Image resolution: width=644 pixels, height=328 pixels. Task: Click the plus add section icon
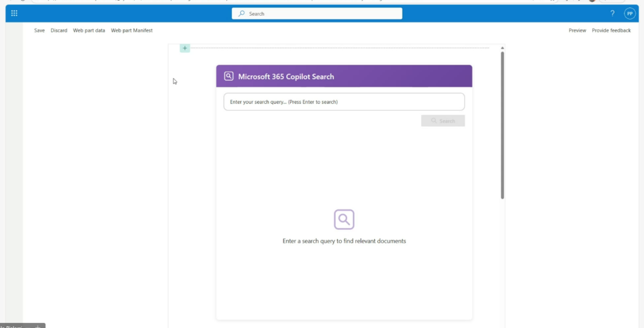[185, 48]
